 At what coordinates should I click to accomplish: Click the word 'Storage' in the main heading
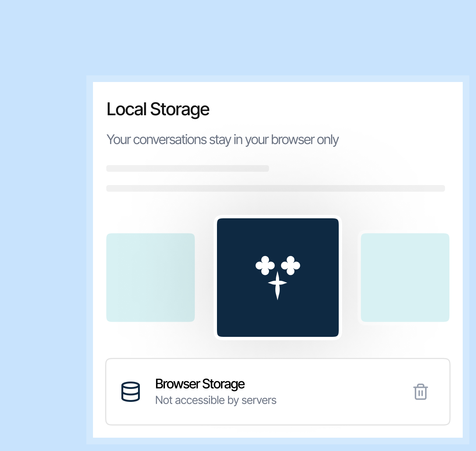pyautogui.click(x=180, y=109)
